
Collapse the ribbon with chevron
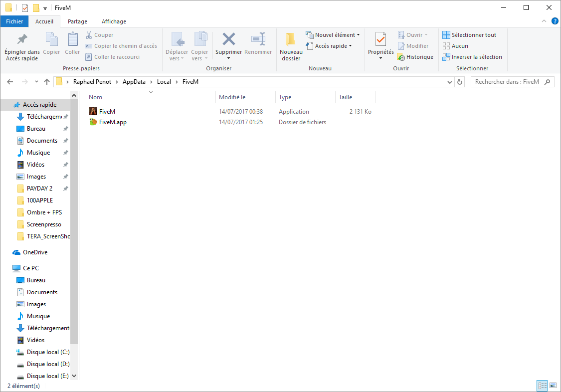point(544,21)
